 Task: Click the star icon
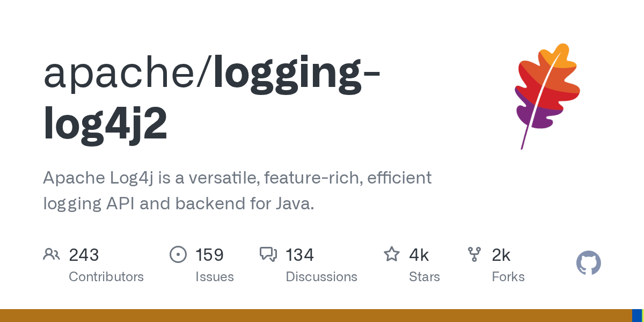tap(391, 254)
